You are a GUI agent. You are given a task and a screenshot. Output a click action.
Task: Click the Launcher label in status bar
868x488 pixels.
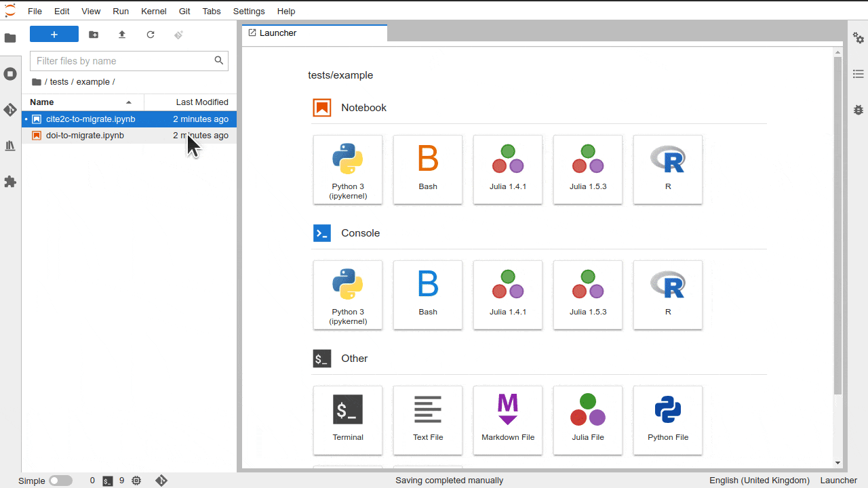click(x=839, y=481)
